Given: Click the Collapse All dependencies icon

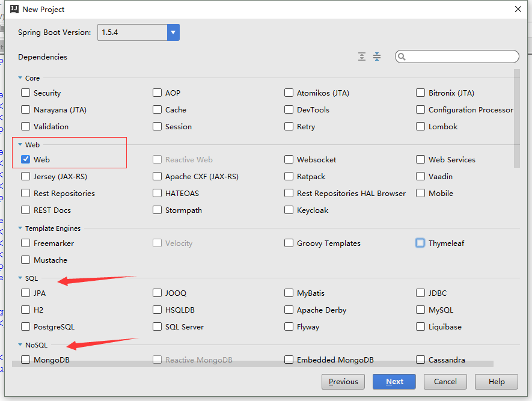Looking at the screenshot, I should coord(376,57).
